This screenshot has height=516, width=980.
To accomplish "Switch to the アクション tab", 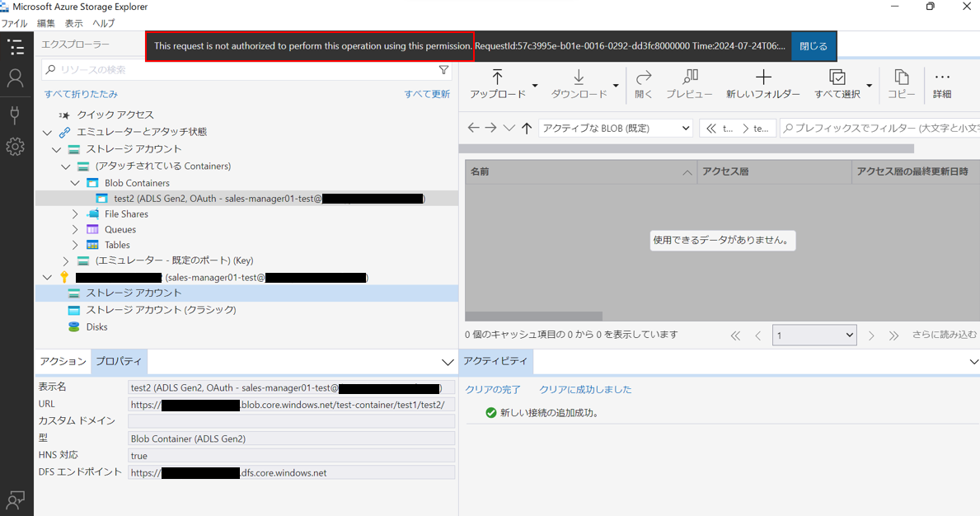I will pyautogui.click(x=63, y=362).
